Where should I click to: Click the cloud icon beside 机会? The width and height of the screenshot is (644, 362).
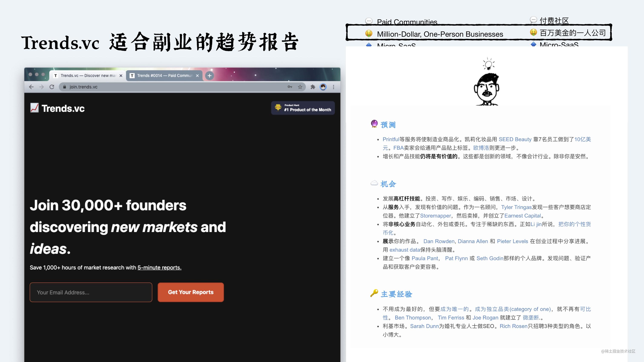click(374, 183)
